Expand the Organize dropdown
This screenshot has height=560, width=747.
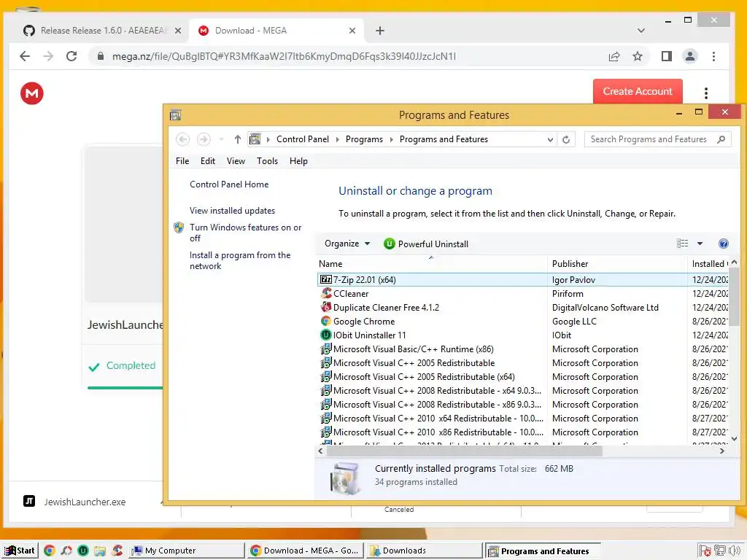(x=347, y=244)
